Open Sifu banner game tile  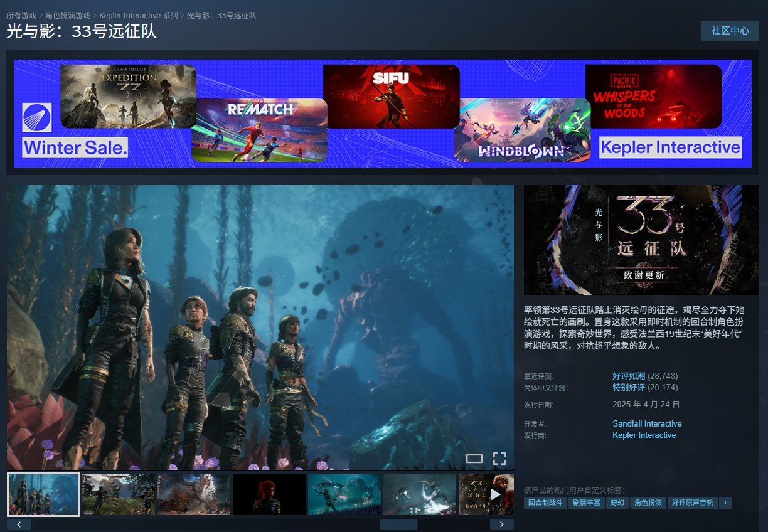click(x=391, y=96)
